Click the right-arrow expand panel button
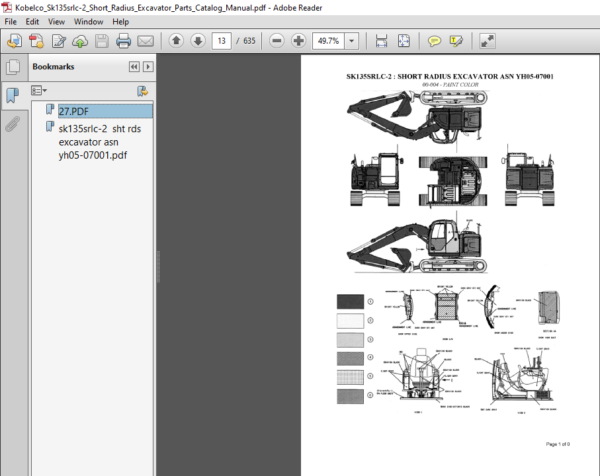600x476 pixels. pos(148,67)
